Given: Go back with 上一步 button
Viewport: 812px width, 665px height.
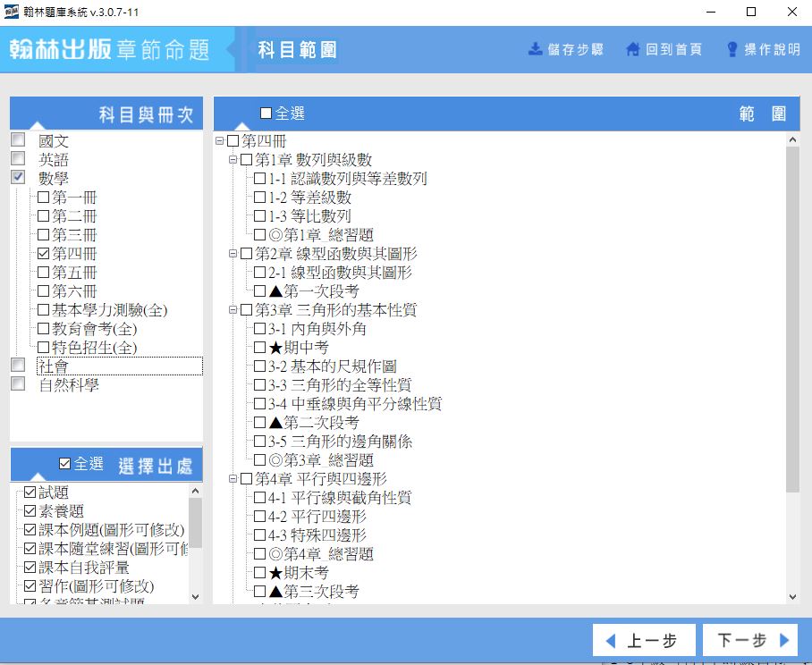Looking at the screenshot, I should pyautogui.click(x=644, y=640).
